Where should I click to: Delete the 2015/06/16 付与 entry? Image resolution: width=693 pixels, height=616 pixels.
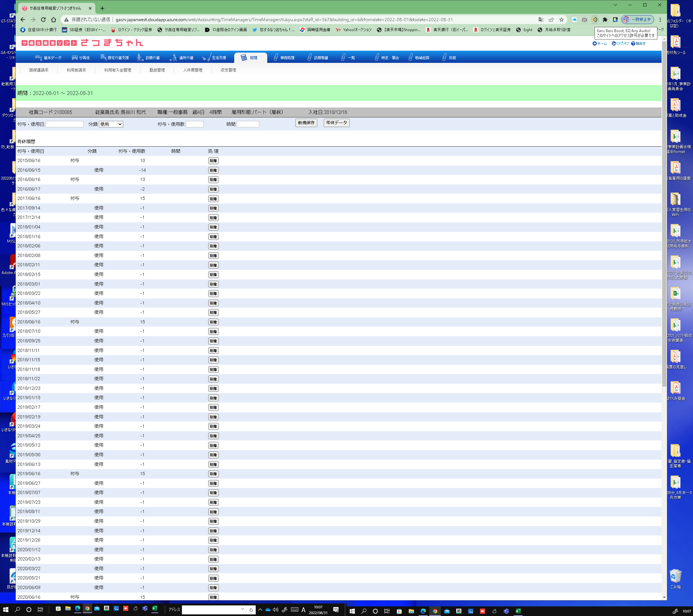pyautogui.click(x=213, y=161)
